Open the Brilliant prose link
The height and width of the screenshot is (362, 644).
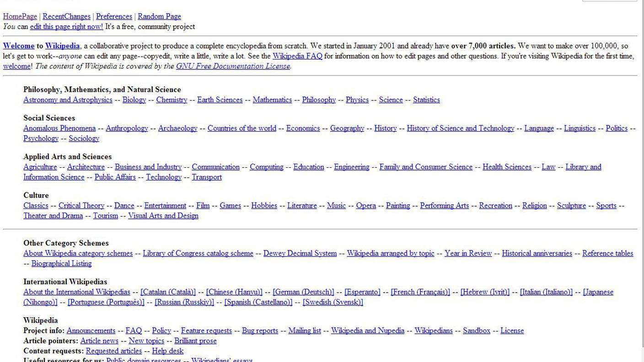point(195,341)
